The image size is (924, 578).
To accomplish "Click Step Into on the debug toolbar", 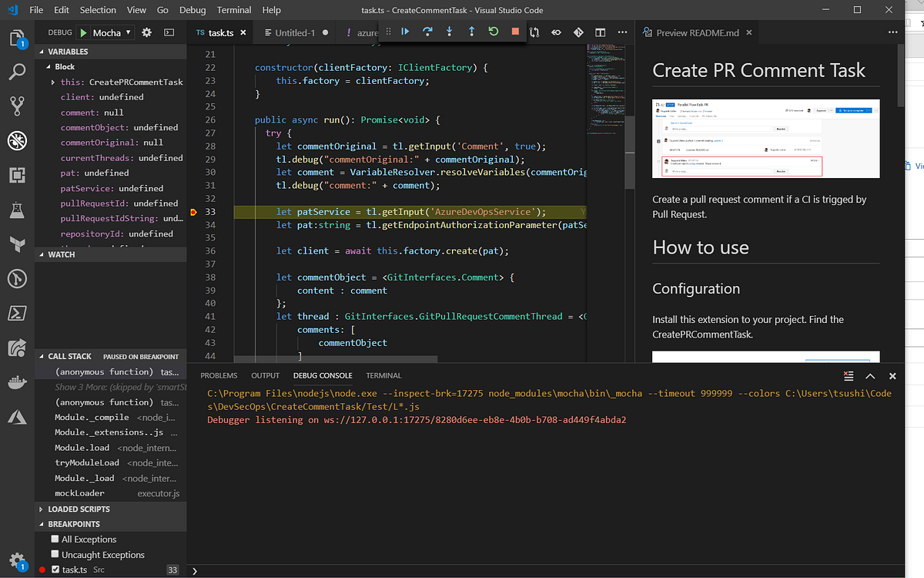I will [x=450, y=32].
